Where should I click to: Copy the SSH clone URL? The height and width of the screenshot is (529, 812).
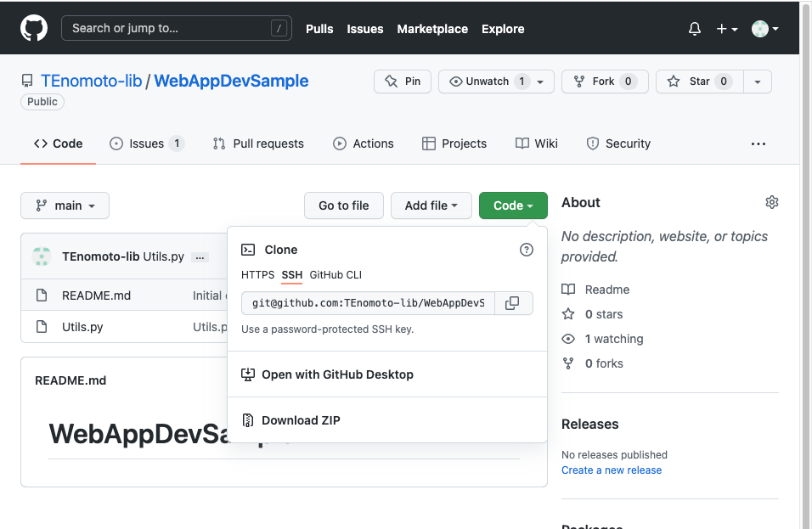[512, 303]
